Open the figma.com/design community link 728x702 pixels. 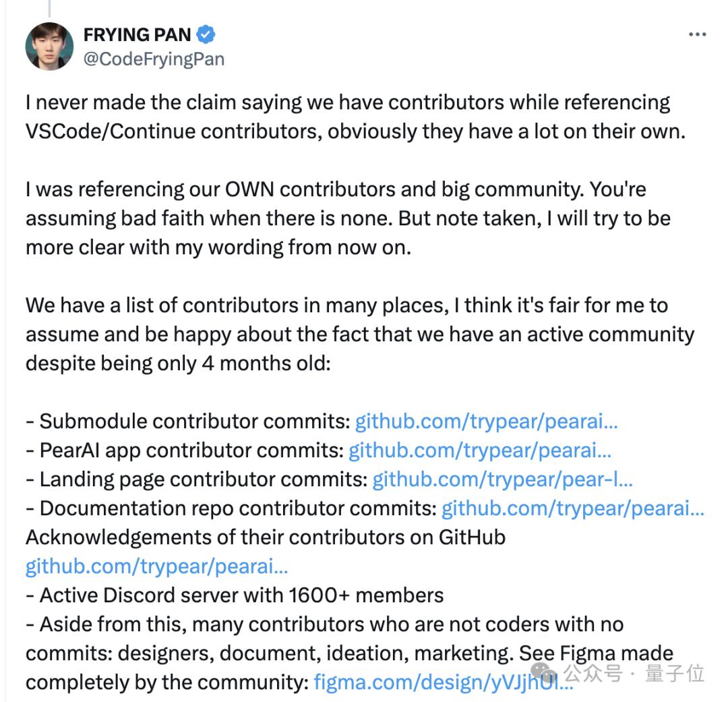pos(444,682)
